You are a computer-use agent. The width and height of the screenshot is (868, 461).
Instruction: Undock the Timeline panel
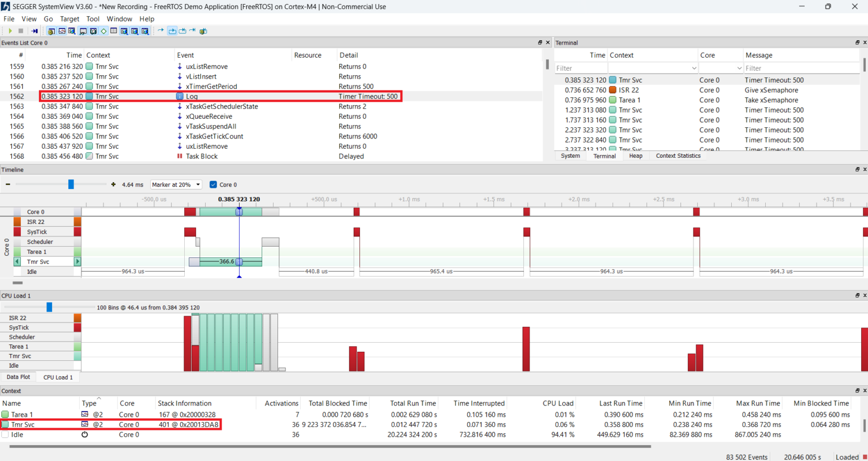pos(857,169)
